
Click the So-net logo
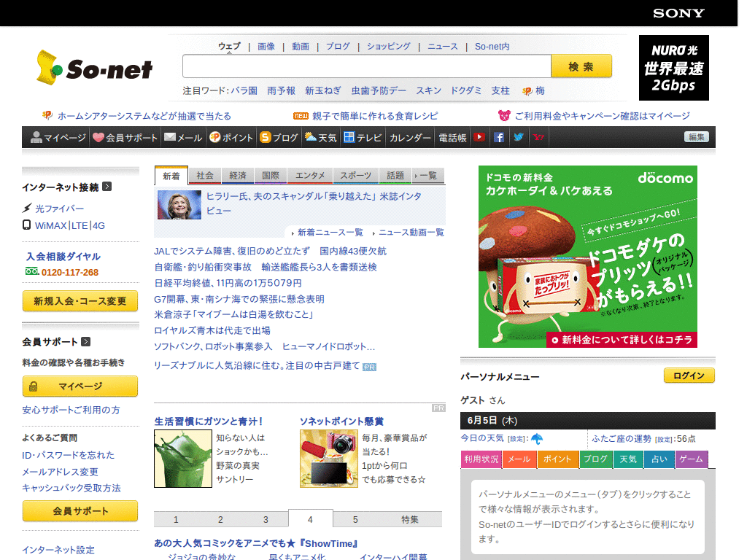pos(95,68)
